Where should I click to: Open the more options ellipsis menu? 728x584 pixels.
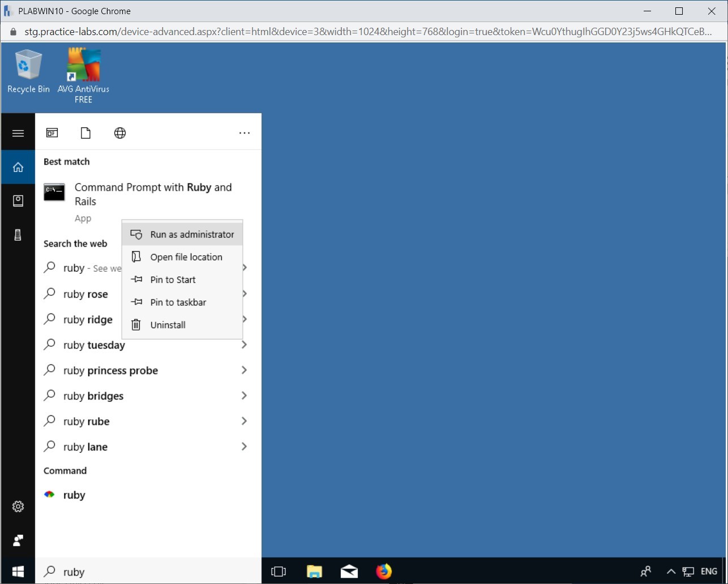click(x=245, y=133)
